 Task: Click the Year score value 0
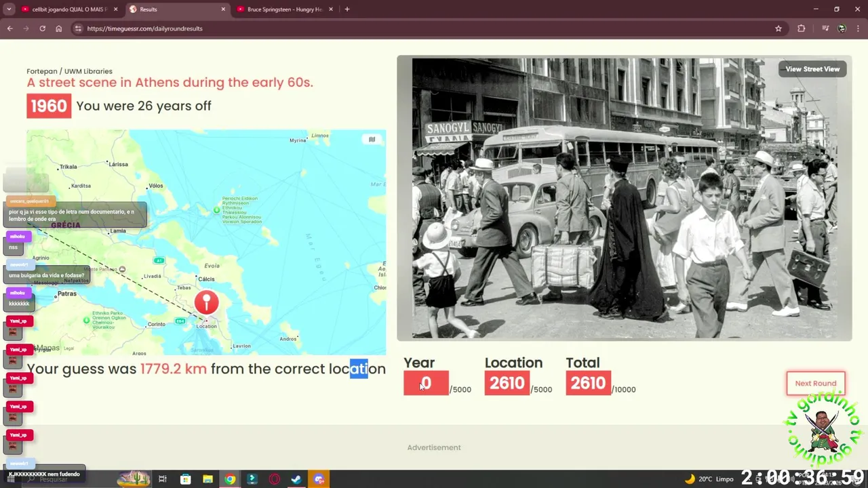tap(426, 383)
